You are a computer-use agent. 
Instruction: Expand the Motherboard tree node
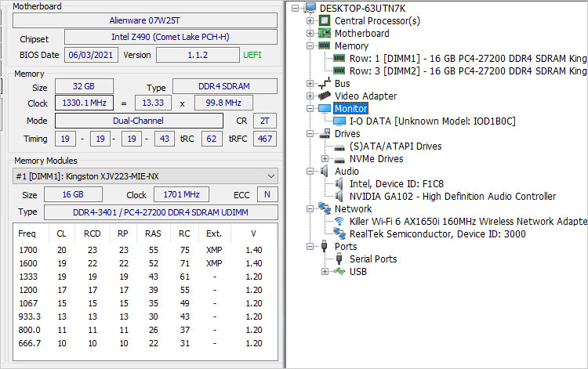pos(310,34)
